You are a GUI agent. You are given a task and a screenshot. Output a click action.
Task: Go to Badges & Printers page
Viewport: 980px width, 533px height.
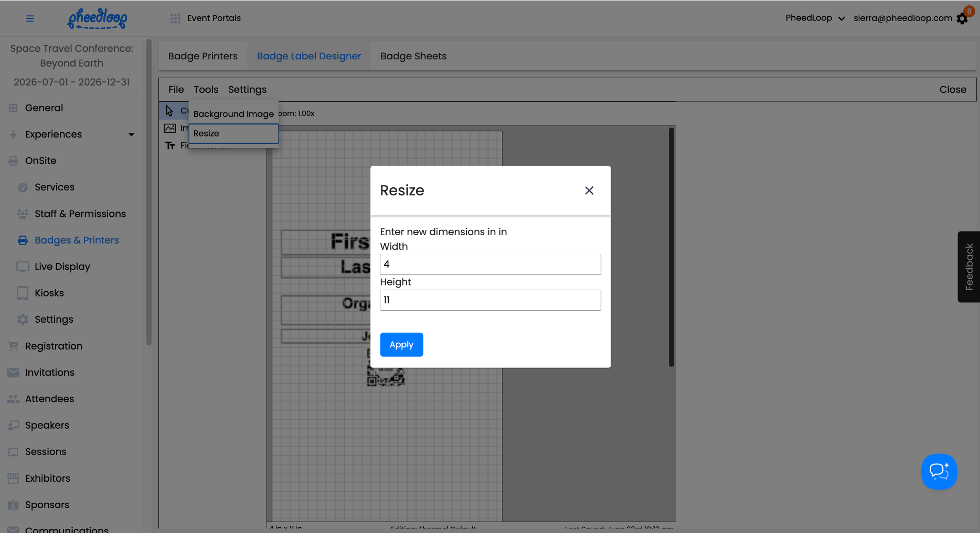pos(77,240)
